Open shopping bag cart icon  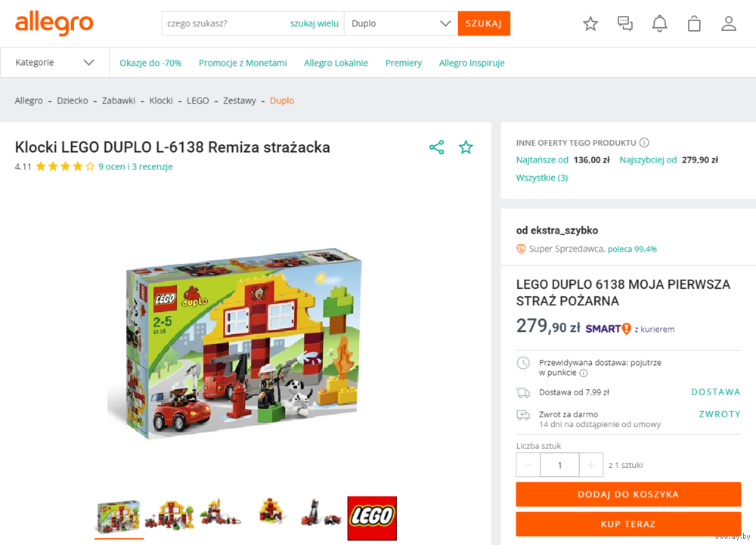694,23
